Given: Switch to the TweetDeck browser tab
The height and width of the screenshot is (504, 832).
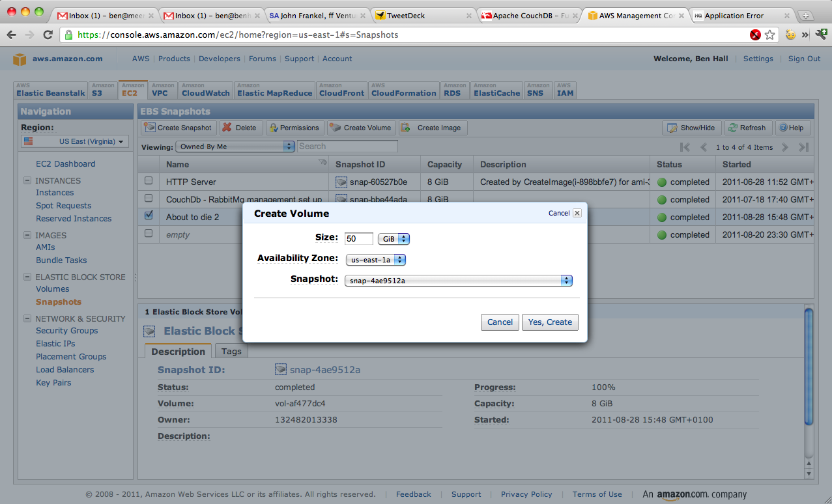Looking at the screenshot, I should 423,16.
